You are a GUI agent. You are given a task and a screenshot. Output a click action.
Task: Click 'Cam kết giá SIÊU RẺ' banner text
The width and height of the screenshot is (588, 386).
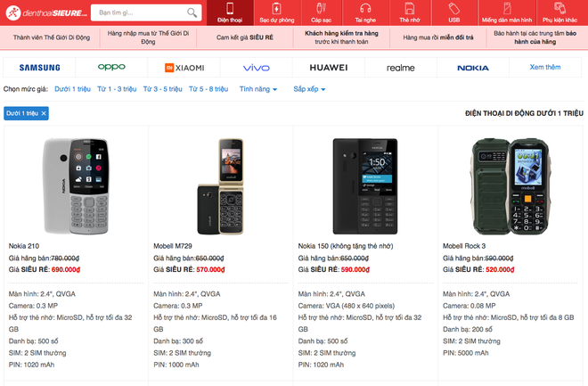coord(245,37)
